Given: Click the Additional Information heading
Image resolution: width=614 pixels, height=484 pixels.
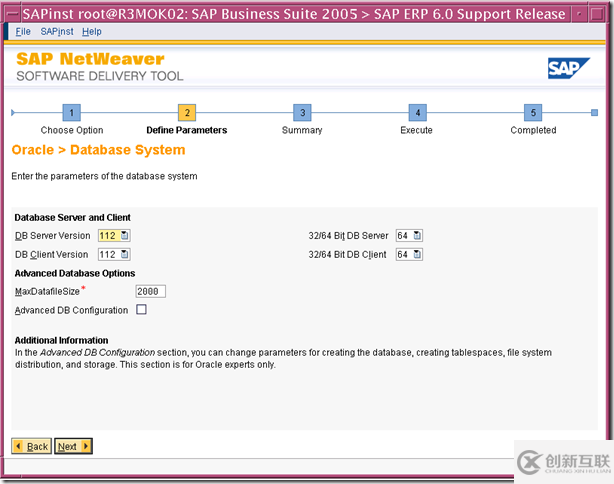Looking at the screenshot, I should 61,340.
